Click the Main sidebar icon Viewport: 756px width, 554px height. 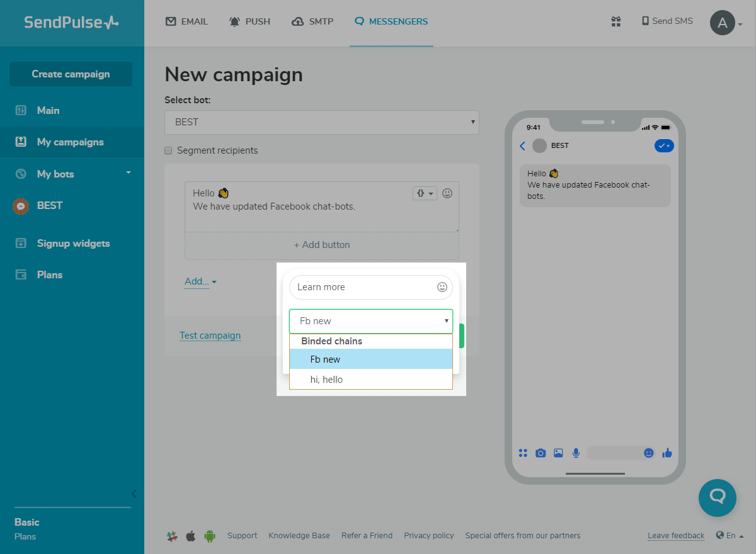point(21,110)
